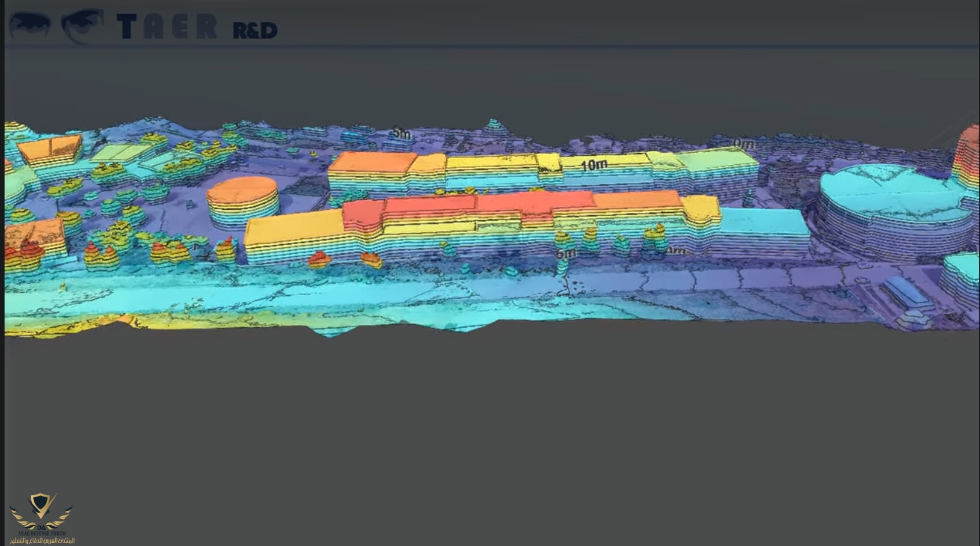This screenshot has height=546, width=980.
Task: Select the 5m label beside the front trees
Action: tap(566, 253)
